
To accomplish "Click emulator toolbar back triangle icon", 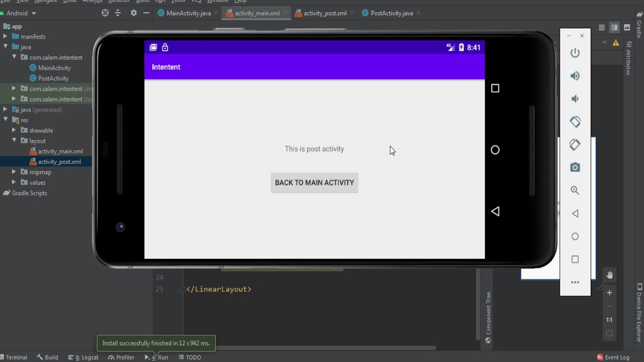I will pyautogui.click(x=575, y=214).
